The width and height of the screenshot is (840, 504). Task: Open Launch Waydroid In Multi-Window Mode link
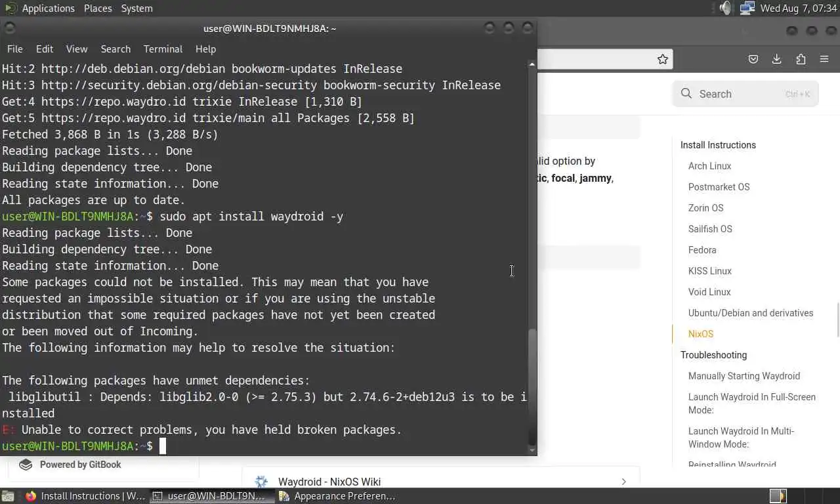(x=742, y=438)
